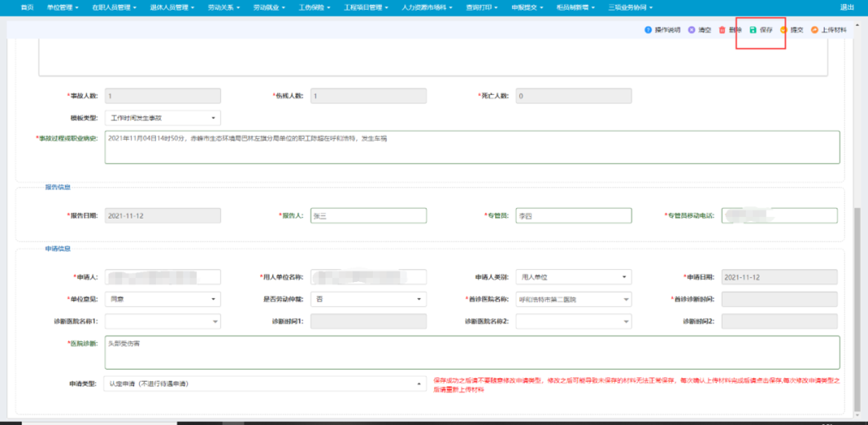
Task: Expand the 模板类型 dropdown
Action: pos(213,118)
